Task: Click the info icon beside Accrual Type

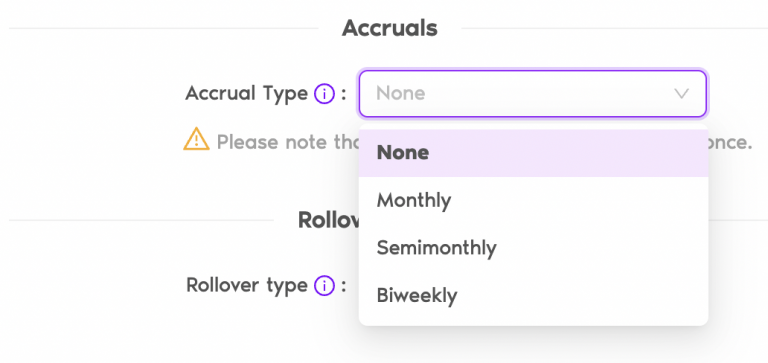Action: tap(324, 93)
